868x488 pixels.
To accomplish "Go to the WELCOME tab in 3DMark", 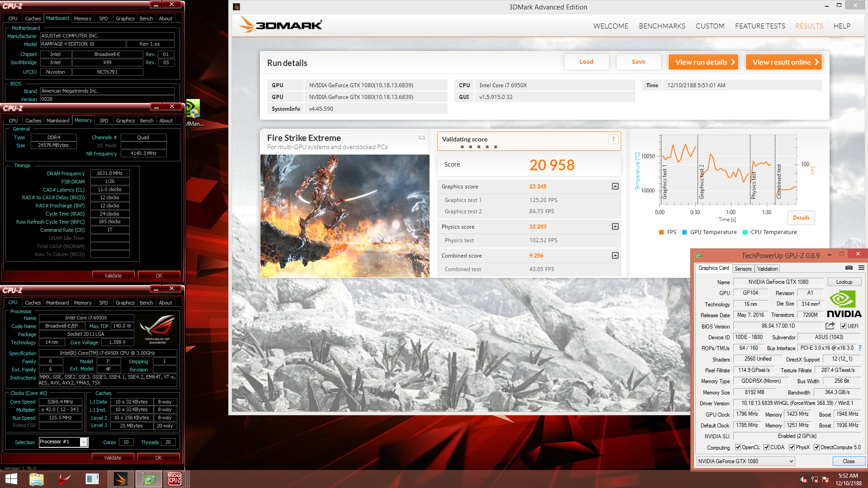I will (x=611, y=26).
